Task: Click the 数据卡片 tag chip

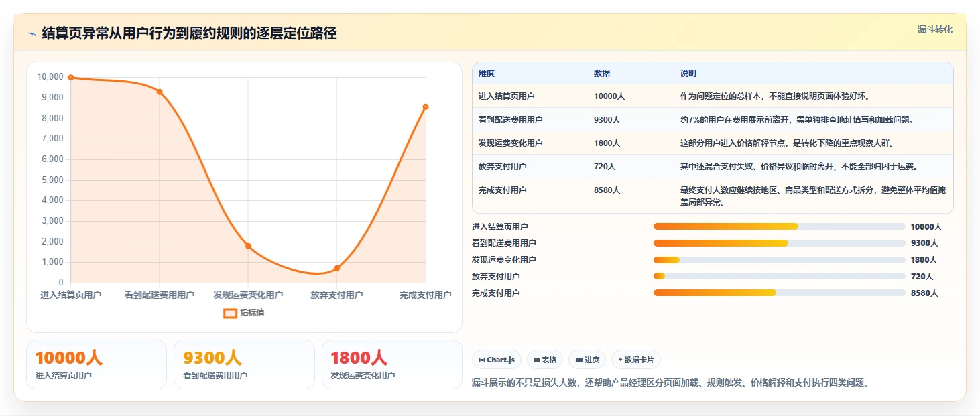Action: [636, 360]
